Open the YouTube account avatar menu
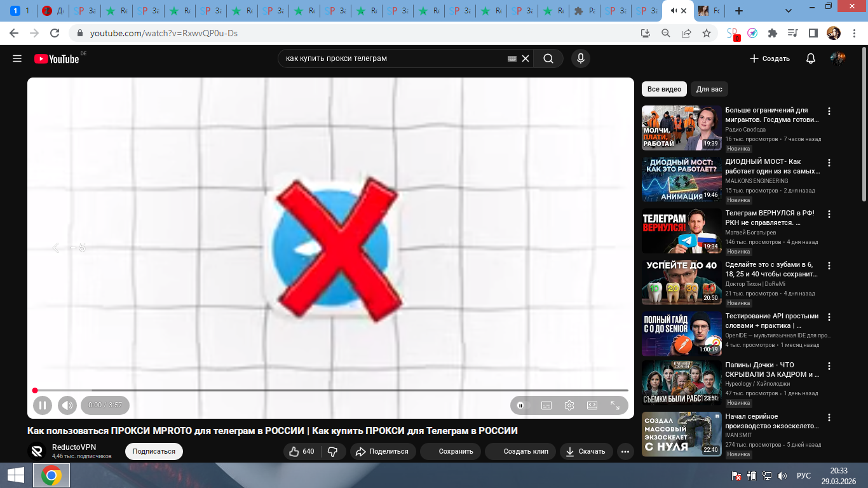868x488 pixels. click(838, 58)
